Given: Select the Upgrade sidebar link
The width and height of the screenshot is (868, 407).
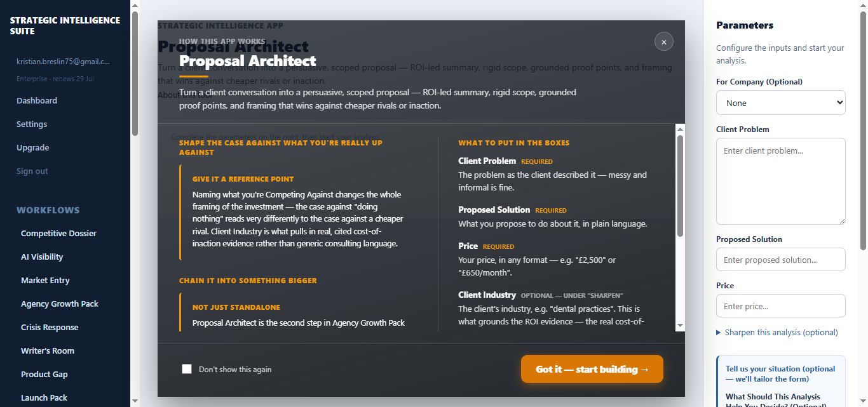Looking at the screenshot, I should click(x=33, y=147).
